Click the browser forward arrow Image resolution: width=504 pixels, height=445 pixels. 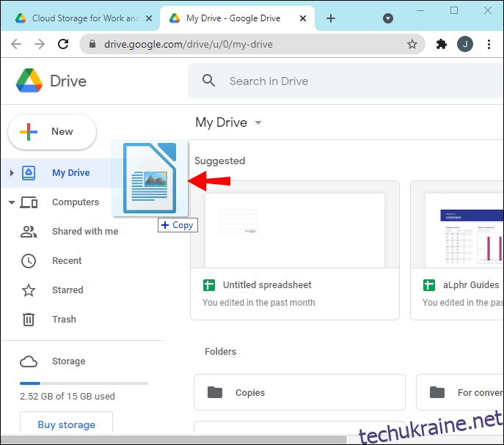[x=40, y=44]
